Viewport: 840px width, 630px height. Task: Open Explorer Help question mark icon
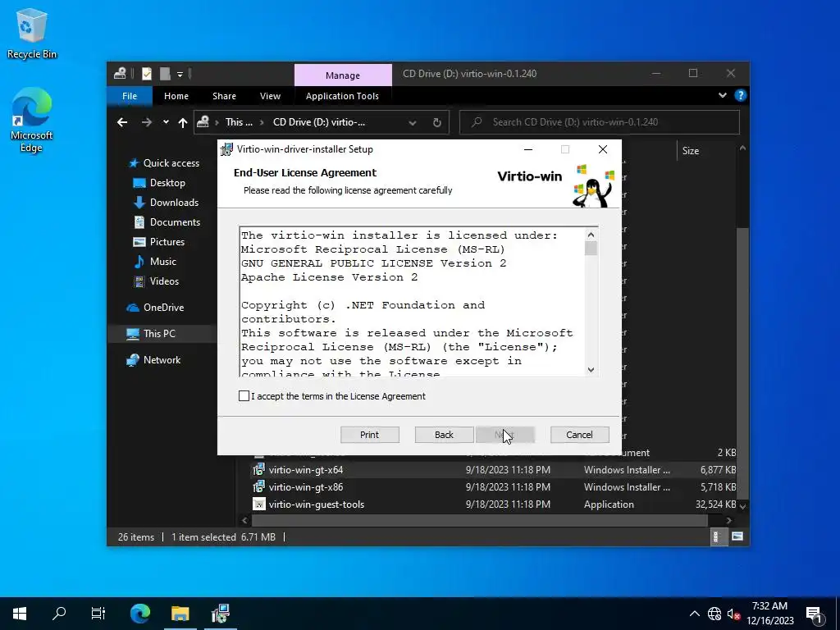coord(741,95)
